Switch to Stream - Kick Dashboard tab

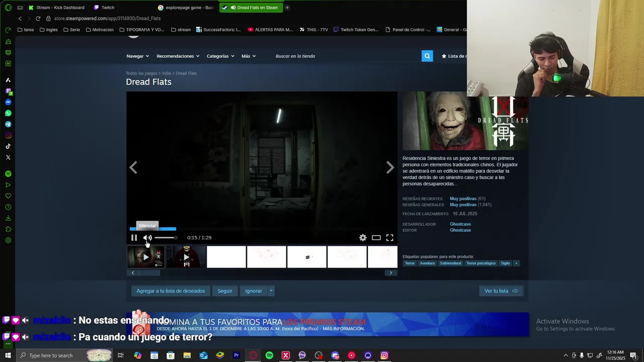[x=56, y=8]
